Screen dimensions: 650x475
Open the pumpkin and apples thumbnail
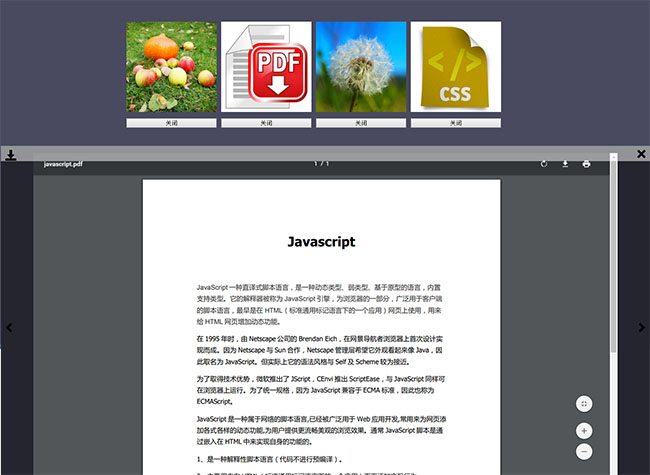click(171, 67)
